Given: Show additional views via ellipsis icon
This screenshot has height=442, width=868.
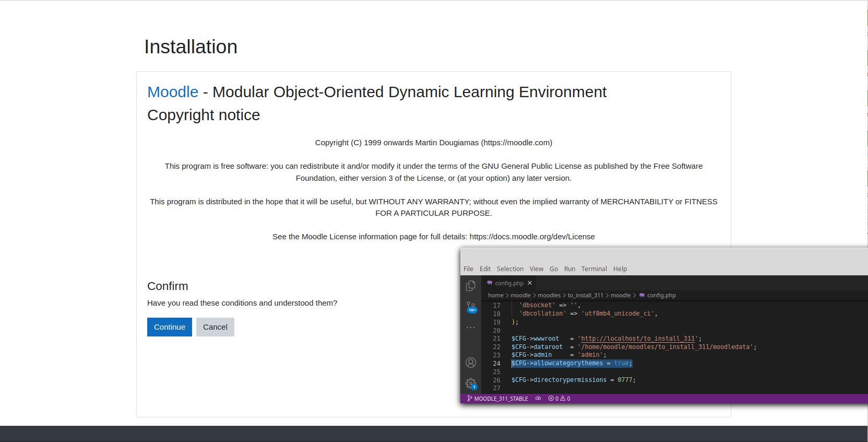Looking at the screenshot, I should click(471, 328).
